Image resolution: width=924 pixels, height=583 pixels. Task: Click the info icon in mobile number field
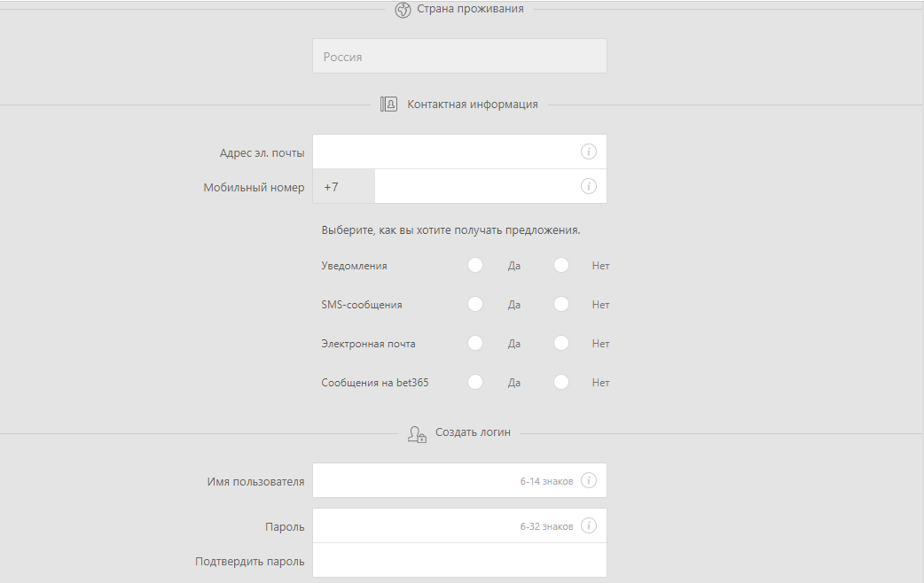[x=588, y=186]
